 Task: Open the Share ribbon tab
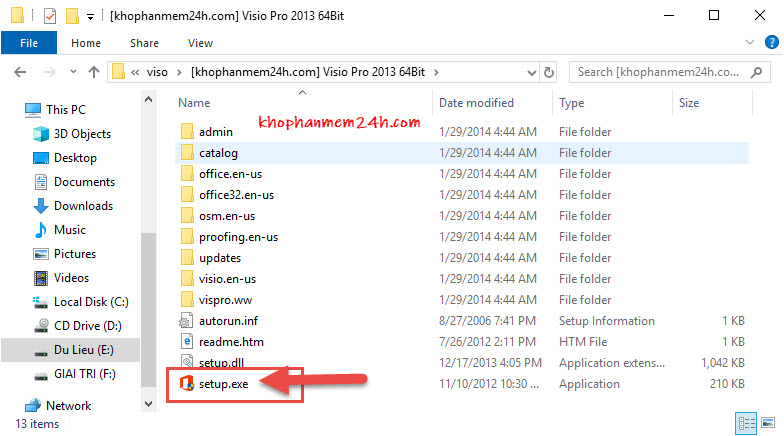(x=144, y=43)
